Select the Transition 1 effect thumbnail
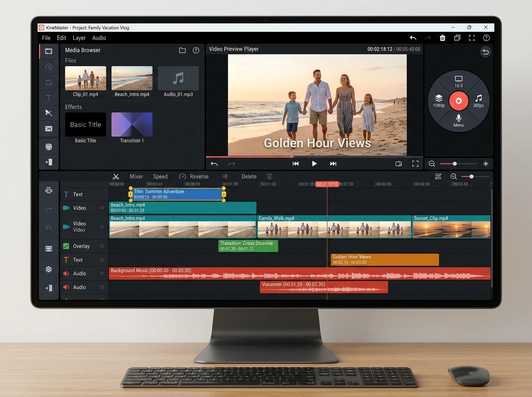Screen dimensions: 532x397 coord(132,125)
